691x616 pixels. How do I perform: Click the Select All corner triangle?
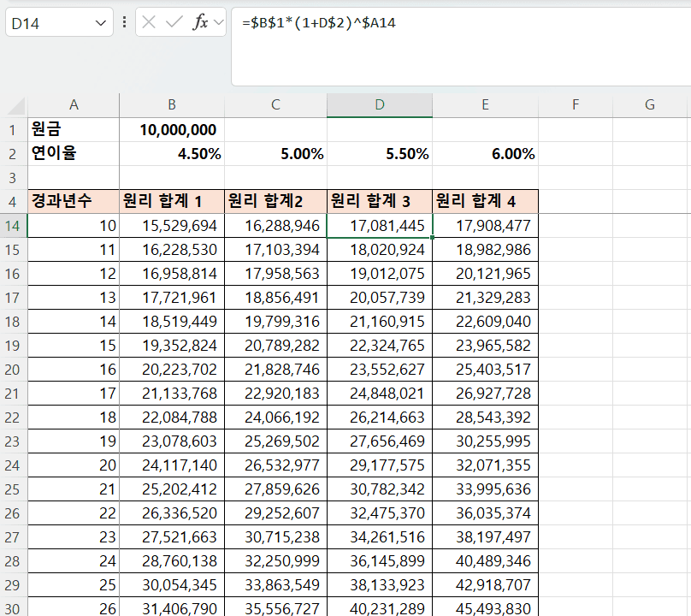[16, 106]
